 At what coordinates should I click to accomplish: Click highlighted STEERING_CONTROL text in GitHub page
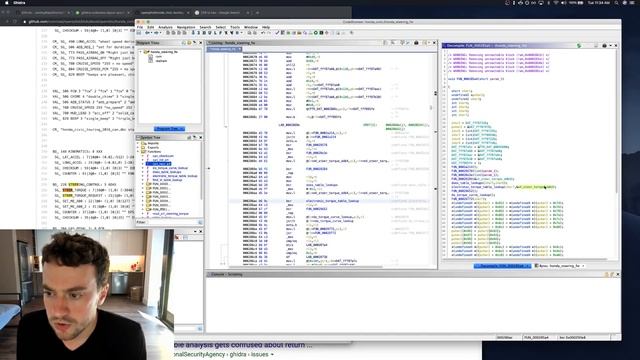(85, 184)
